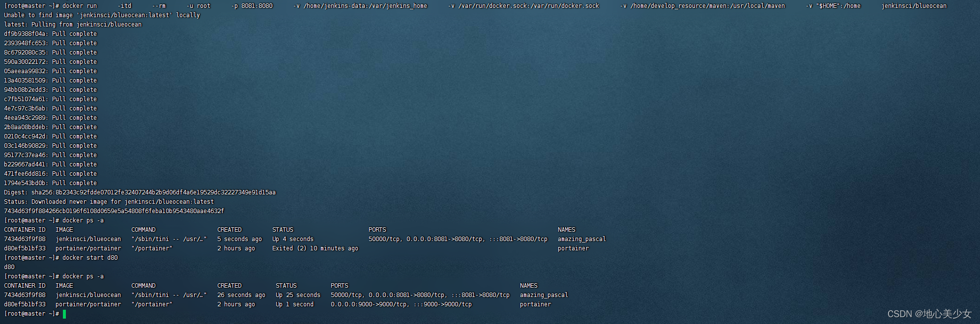
Task: Select layer '03c146b90829: Pull complete' line
Action: 51,146
